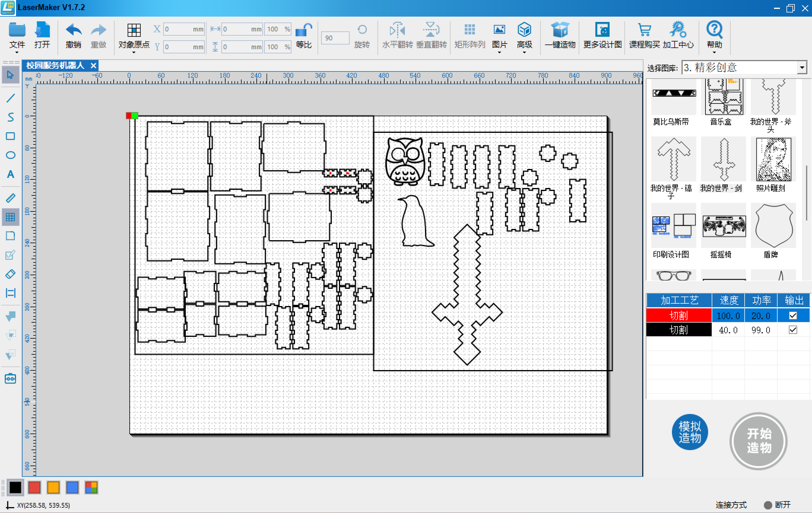This screenshot has width=812, height=513.
Task: Toggle the proportional lock (等比)
Action: pyautogui.click(x=304, y=36)
